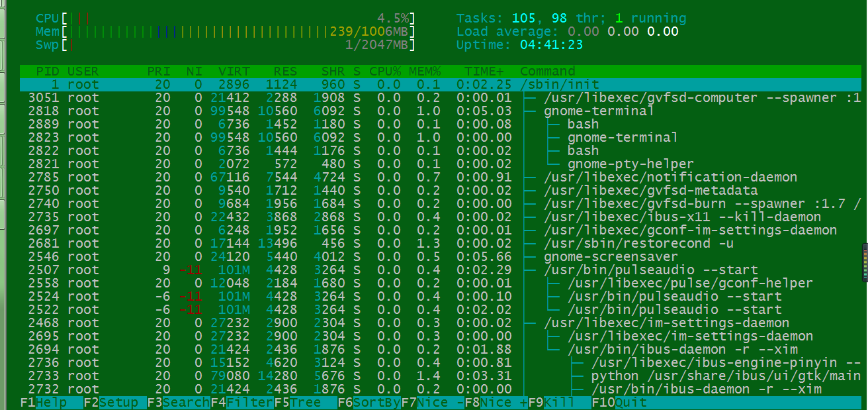Select the gvfsd-metadata process row
This screenshot has width=868, height=410.
(441, 190)
